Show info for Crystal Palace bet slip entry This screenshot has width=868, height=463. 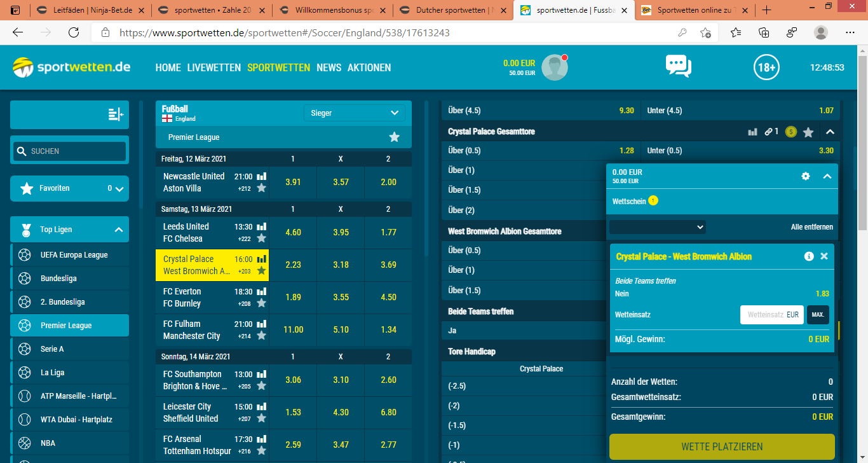[x=809, y=256]
